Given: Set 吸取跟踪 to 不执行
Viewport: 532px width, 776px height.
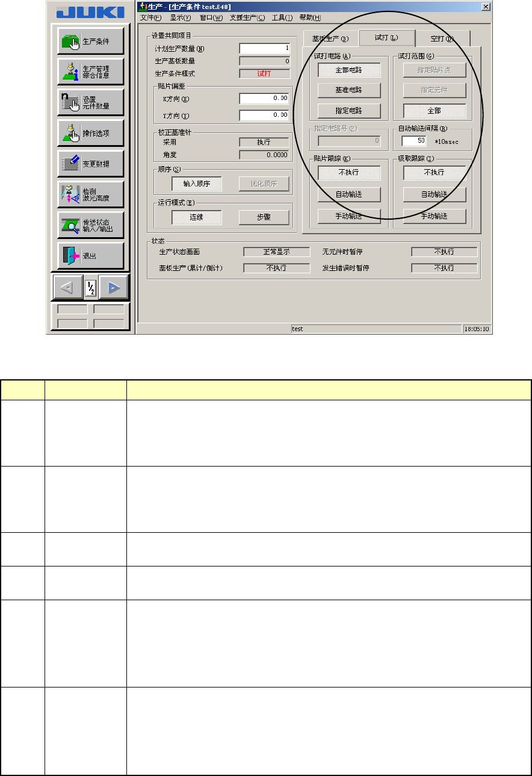Looking at the screenshot, I should click(x=435, y=172).
